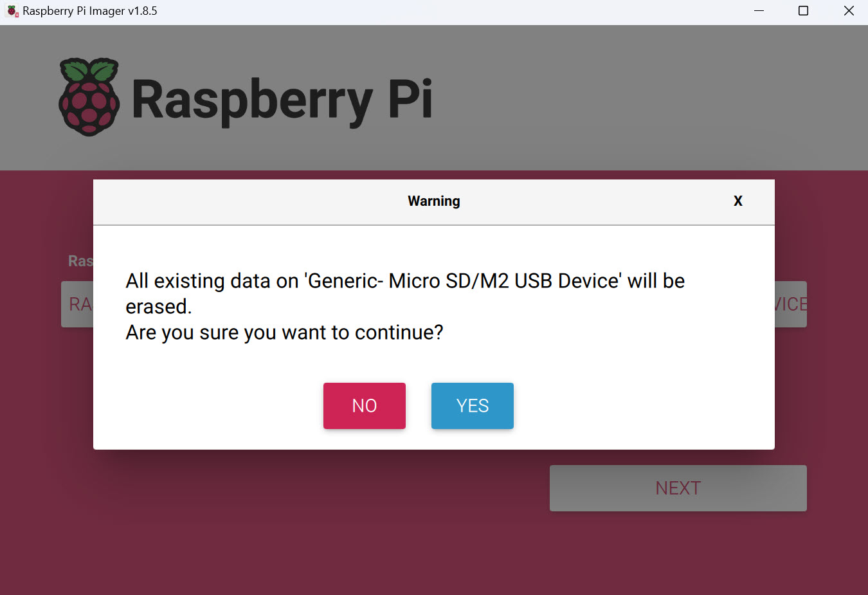Click the window title 'Raspberry Pi Imager v1.8.5'
The height and width of the screenshot is (595, 868).
[90, 11]
